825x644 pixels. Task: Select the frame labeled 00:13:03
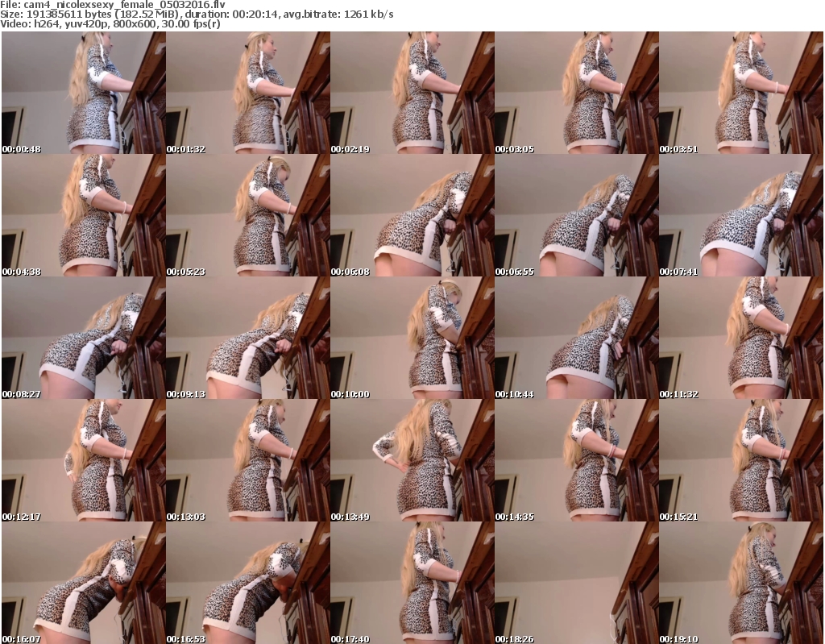click(248, 461)
